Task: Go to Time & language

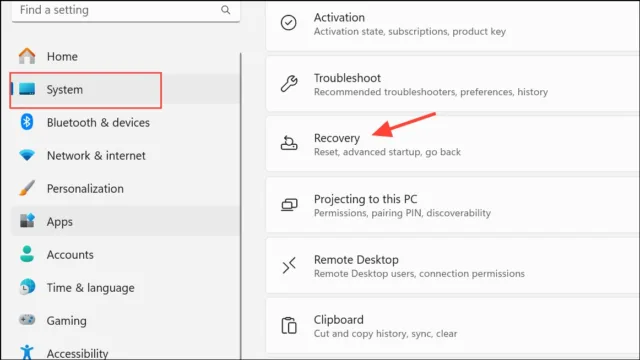Action: (x=126, y=288)
